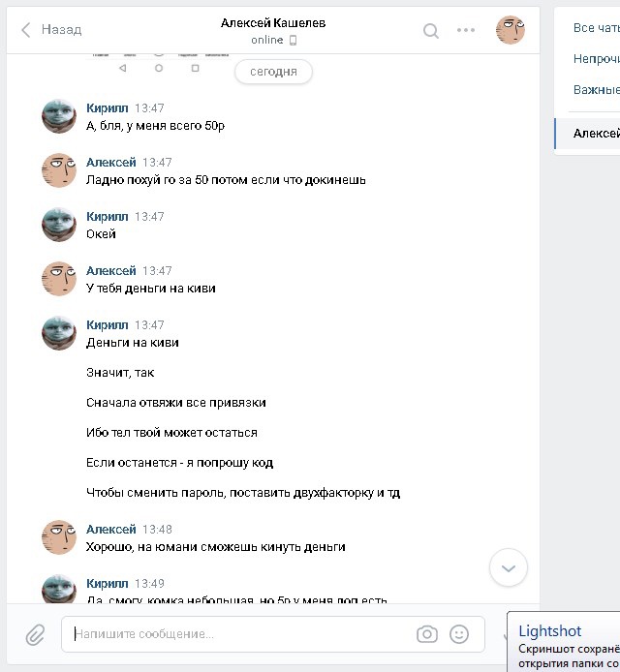The height and width of the screenshot is (672, 620).
Task: Select the Непрочитанные filter
Action: pos(597,59)
